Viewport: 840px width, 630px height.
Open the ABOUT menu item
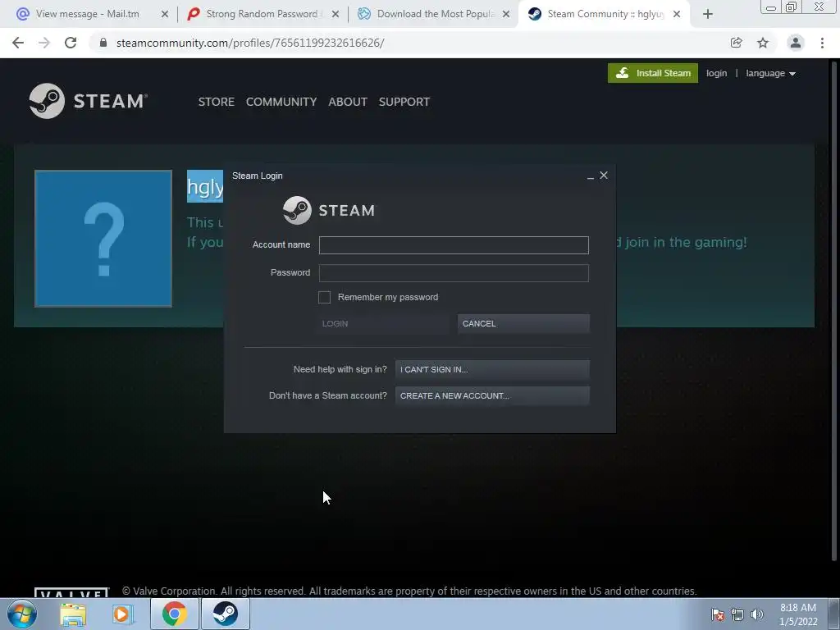(x=348, y=102)
